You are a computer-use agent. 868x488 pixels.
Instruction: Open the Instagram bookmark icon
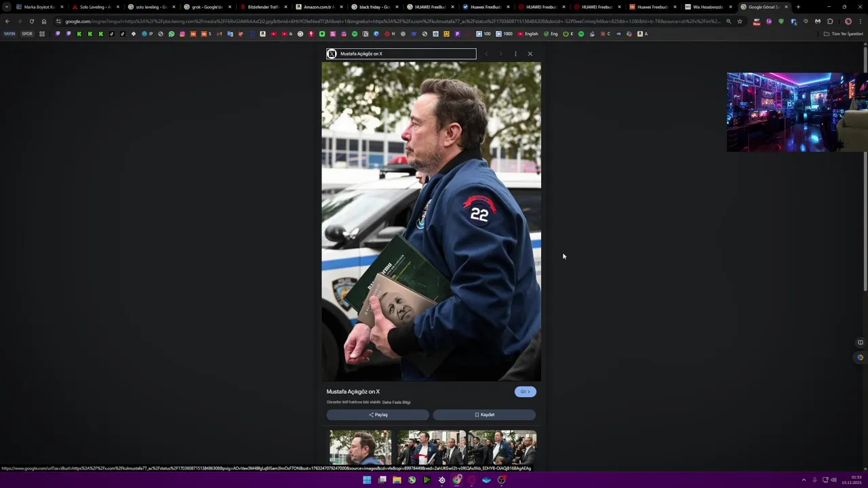click(x=182, y=34)
